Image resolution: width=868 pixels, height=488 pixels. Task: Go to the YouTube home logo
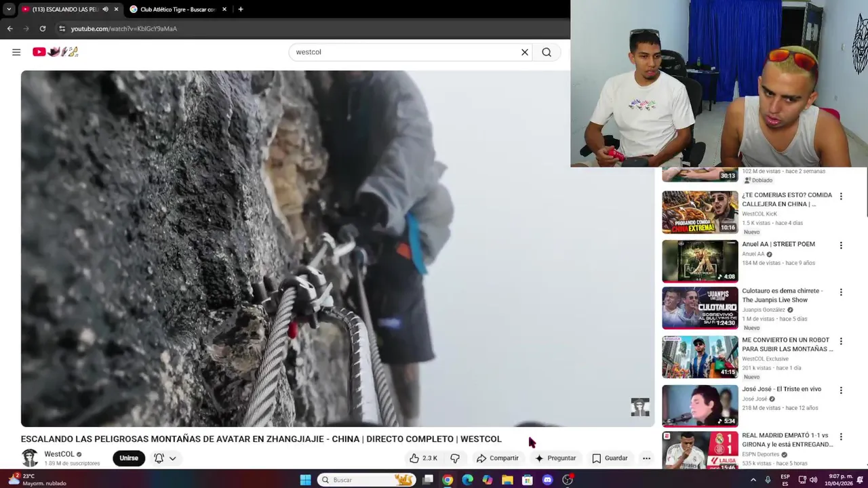(x=56, y=52)
